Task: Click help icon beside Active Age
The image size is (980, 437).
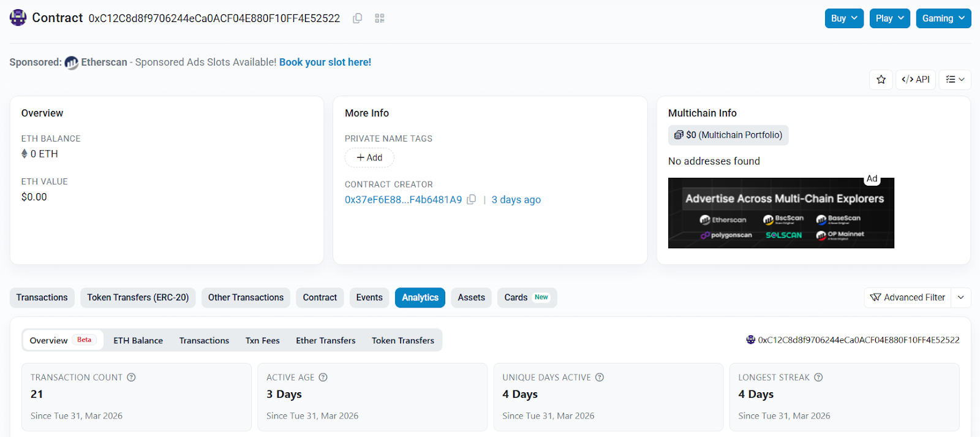Action: pos(323,378)
